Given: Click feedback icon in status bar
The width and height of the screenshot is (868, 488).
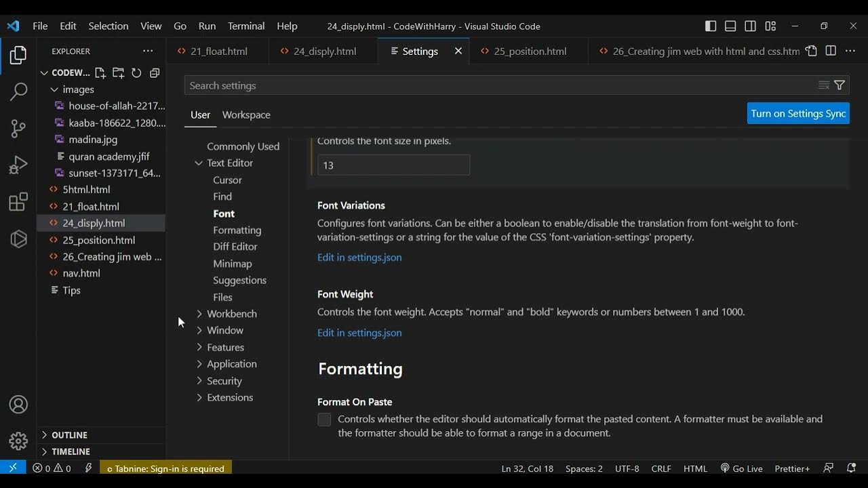Looking at the screenshot, I should coord(829,468).
